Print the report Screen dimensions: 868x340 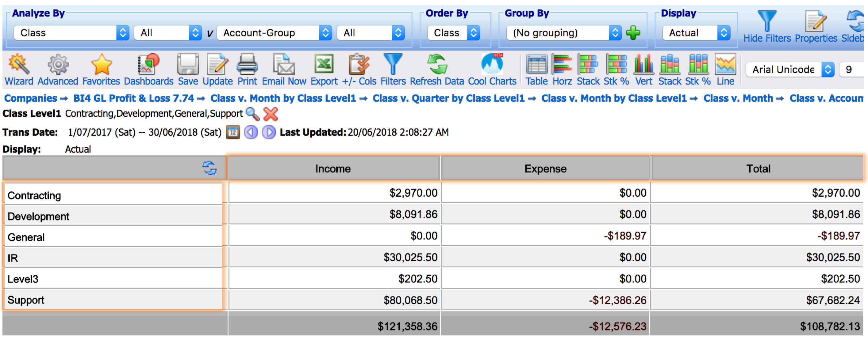coord(247,70)
